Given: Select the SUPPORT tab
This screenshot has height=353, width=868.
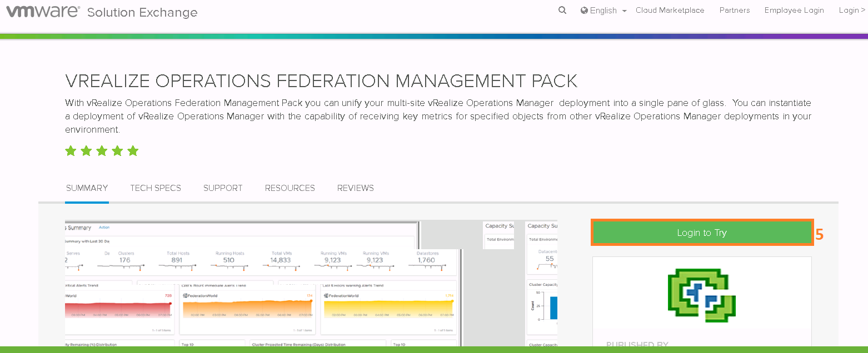Looking at the screenshot, I should pyautogui.click(x=223, y=188).
